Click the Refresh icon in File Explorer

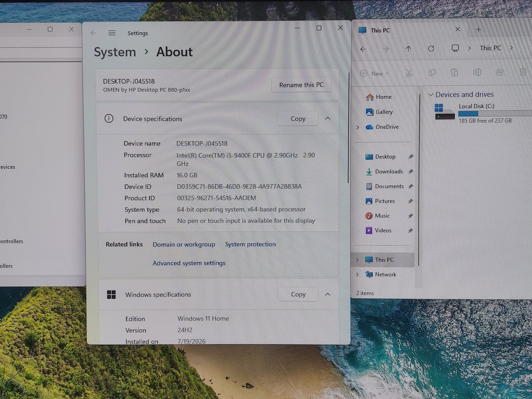click(431, 48)
